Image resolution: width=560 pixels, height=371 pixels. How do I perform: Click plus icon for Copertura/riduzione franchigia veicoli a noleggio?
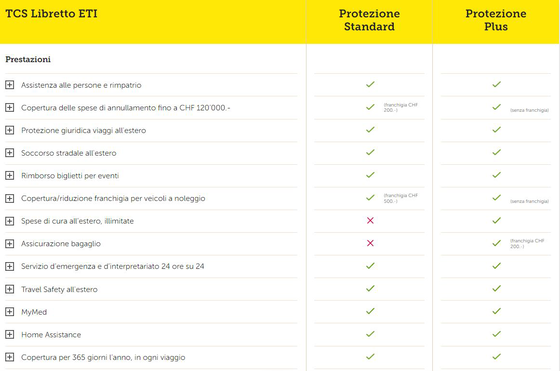pyautogui.click(x=10, y=198)
